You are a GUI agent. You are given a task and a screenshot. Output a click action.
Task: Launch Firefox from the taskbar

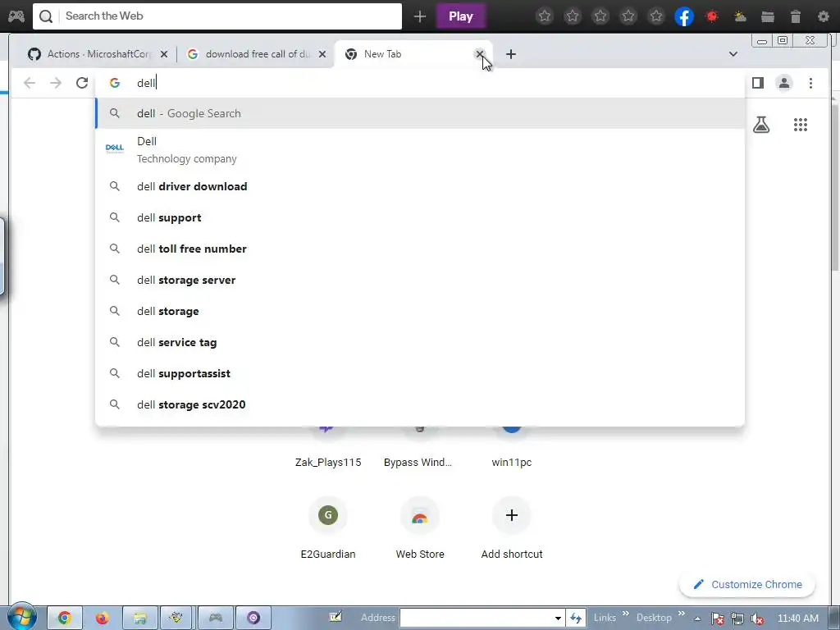click(x=103, y=618)
